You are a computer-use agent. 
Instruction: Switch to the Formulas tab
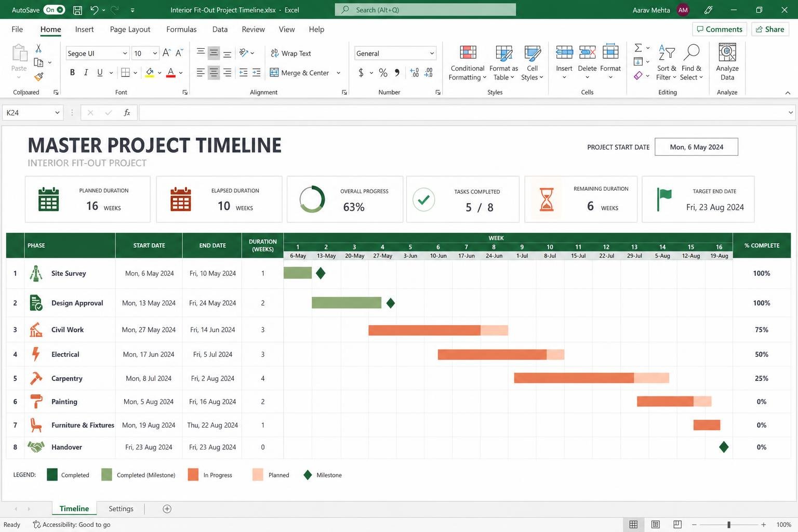pyautogui.click(x=181, y=29)
